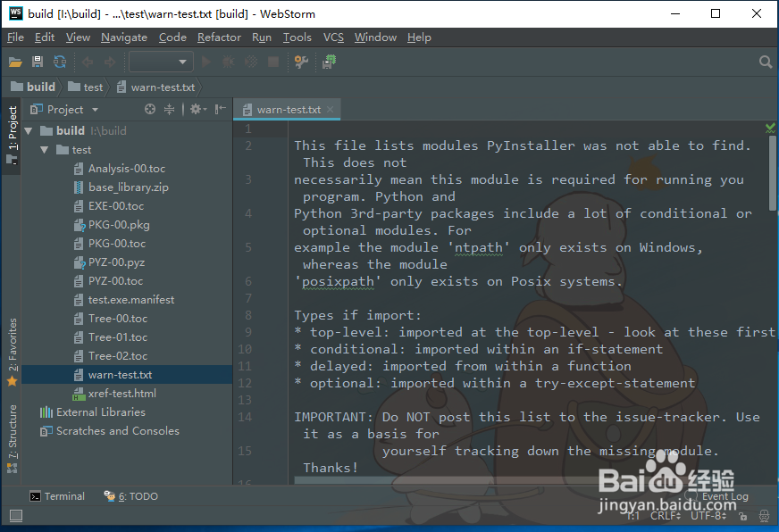Click the Collapse All icon in Project panel
This screenshot has width=779, height=532.
click(x=170, y=109)
